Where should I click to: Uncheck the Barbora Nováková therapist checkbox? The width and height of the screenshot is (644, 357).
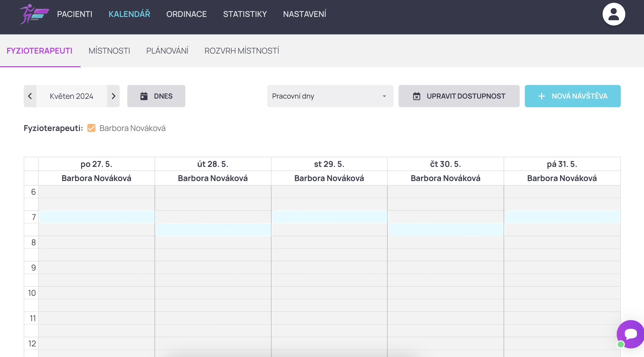tap(91, 128)
